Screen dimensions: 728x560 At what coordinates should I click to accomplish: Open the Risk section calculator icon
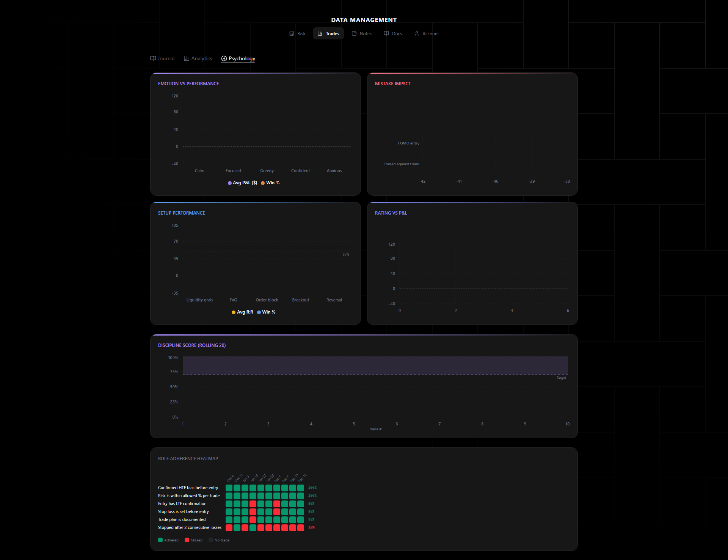(292, 33)
